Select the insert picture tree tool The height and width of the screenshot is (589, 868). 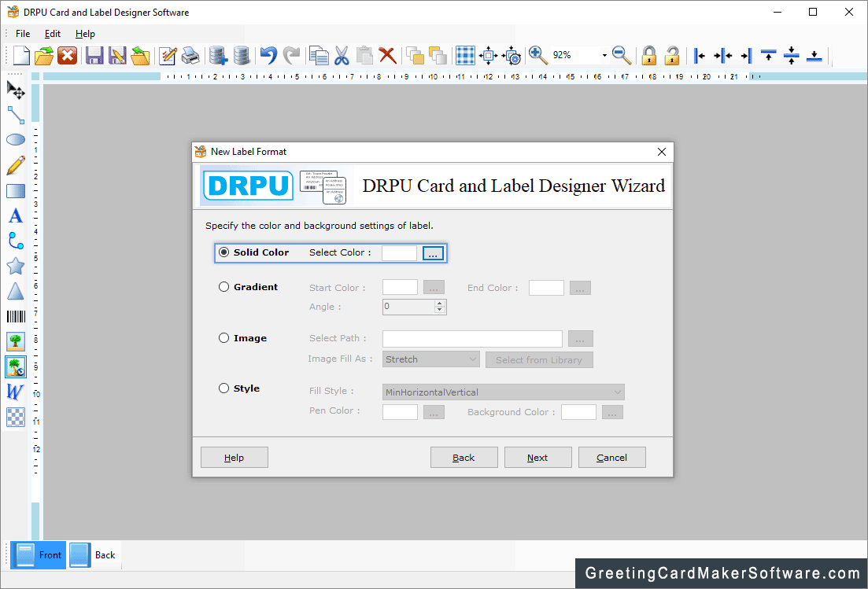tap(16, 341)
